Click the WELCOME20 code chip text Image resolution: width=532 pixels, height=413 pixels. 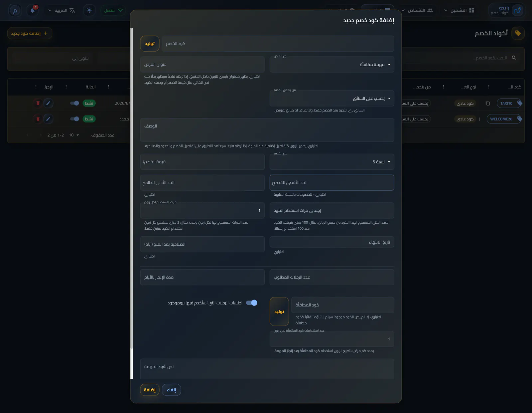coord(501,119)
